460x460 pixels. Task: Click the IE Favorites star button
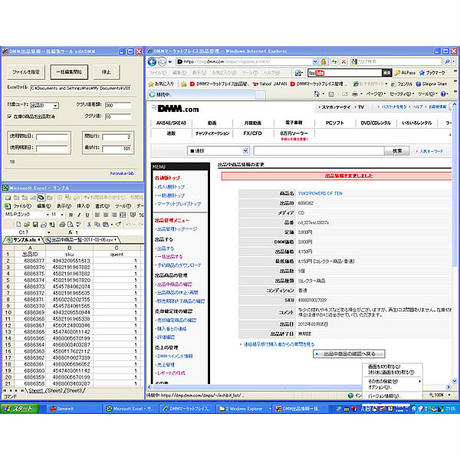(160, 84)
